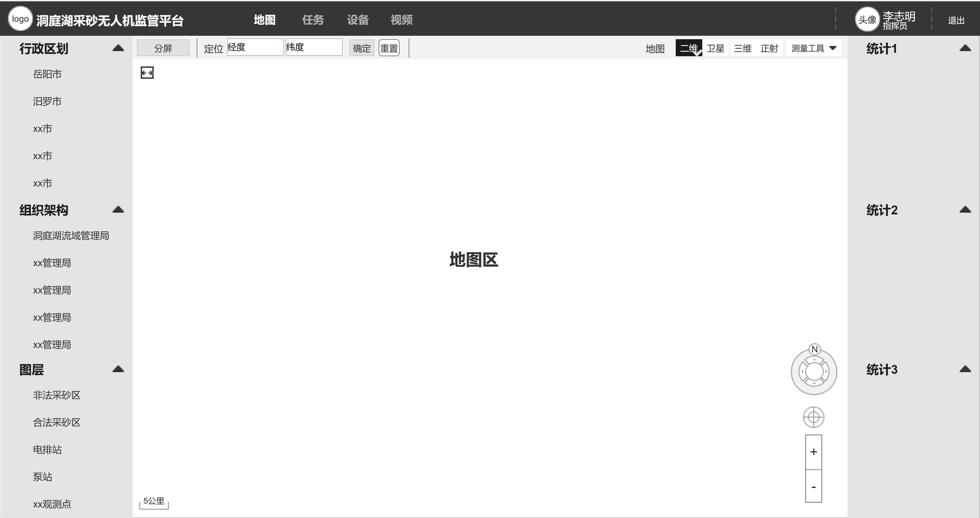Viewport: 980px width, 518px height.
Task: Click the fullscreen expand arrows icon
Action: coord(147,73)
